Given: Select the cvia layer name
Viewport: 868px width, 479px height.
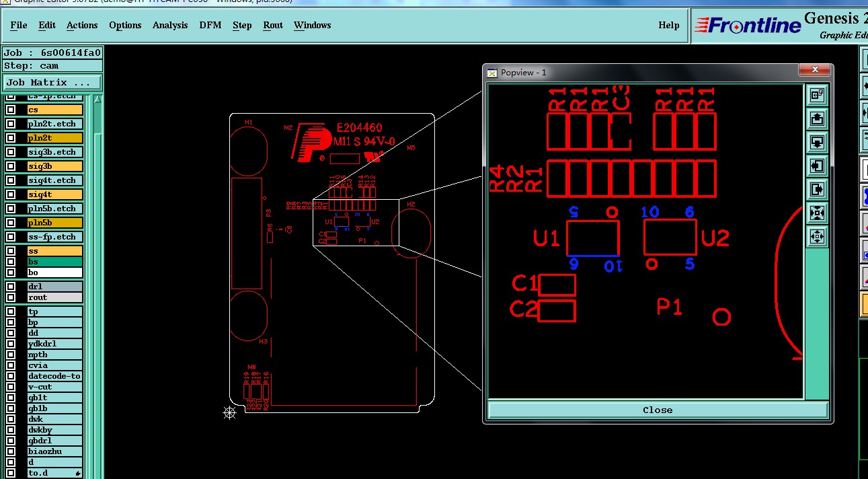Looking at the screenshot, I should coord(54,365).
